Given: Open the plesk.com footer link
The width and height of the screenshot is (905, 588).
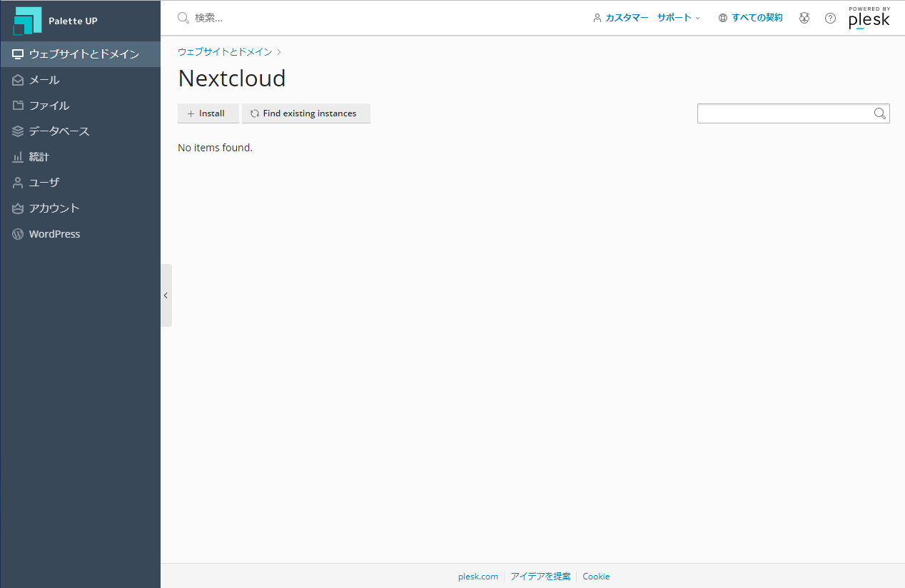Looking at the screenshot, I should click(478, 577).
